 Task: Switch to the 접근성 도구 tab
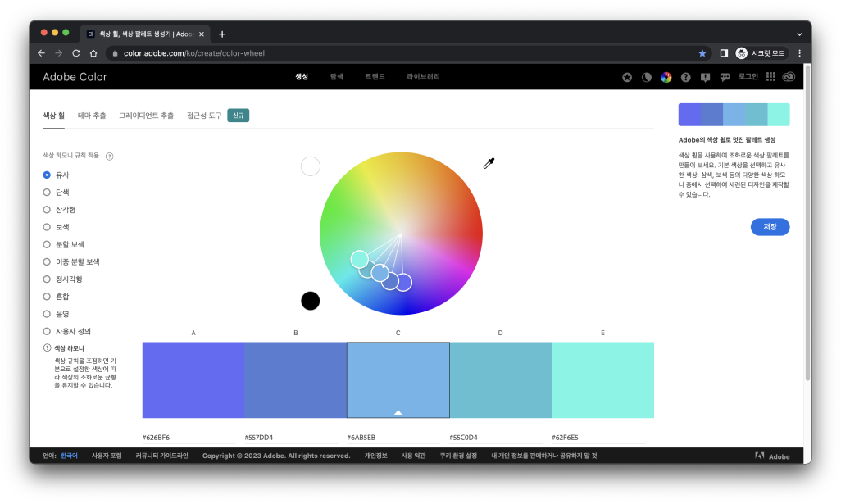[204, 116]
